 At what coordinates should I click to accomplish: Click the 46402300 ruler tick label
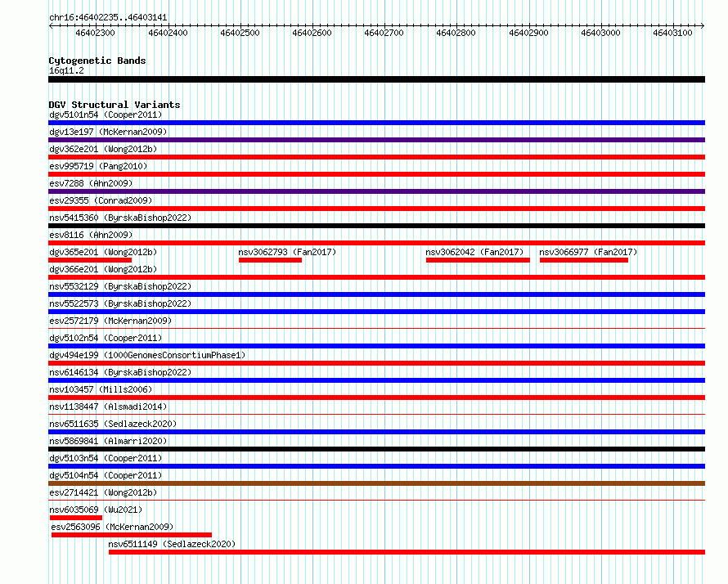pyautogui.click(x=95, y=33)
